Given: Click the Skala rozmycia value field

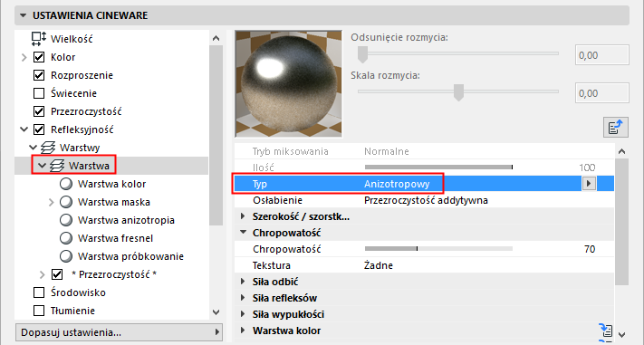Looking at the screenshot, I should (601, 93).
